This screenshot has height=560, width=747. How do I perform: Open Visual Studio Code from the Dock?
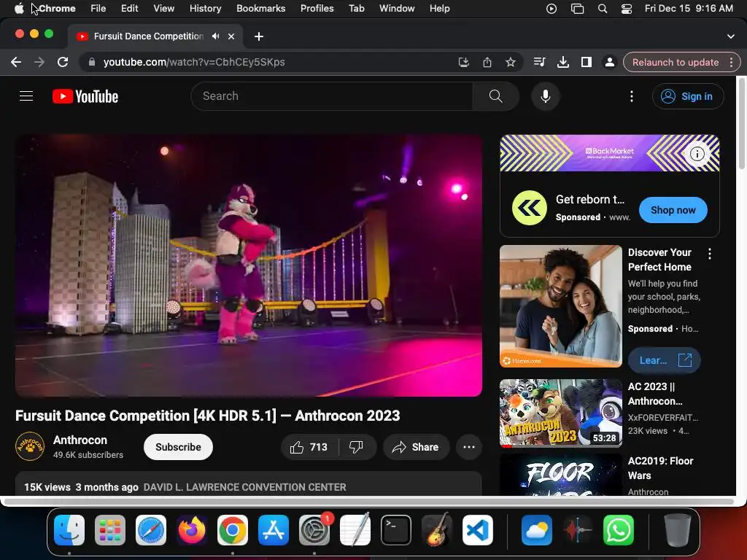pyautogui.click(x=478, y=530)
